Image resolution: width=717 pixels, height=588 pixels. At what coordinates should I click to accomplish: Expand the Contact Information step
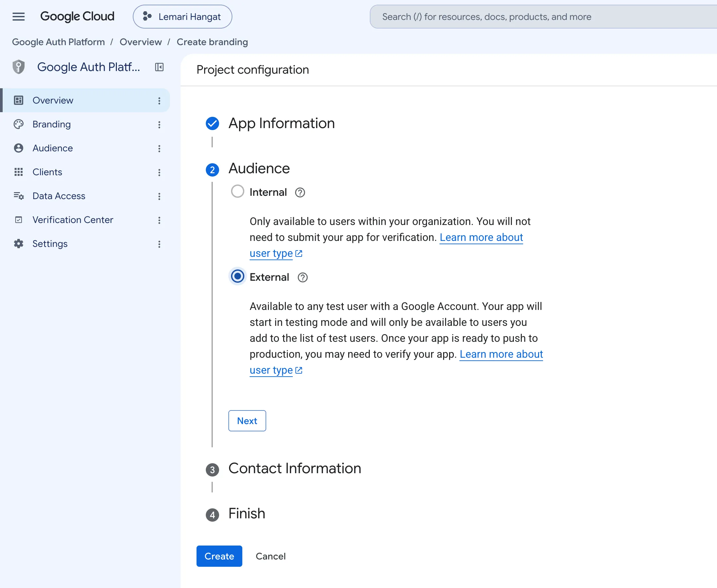(295, 468)
